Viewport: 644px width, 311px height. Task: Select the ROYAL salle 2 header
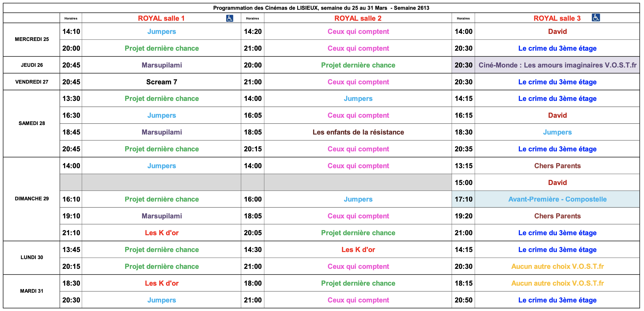click(x=358, y=18)
